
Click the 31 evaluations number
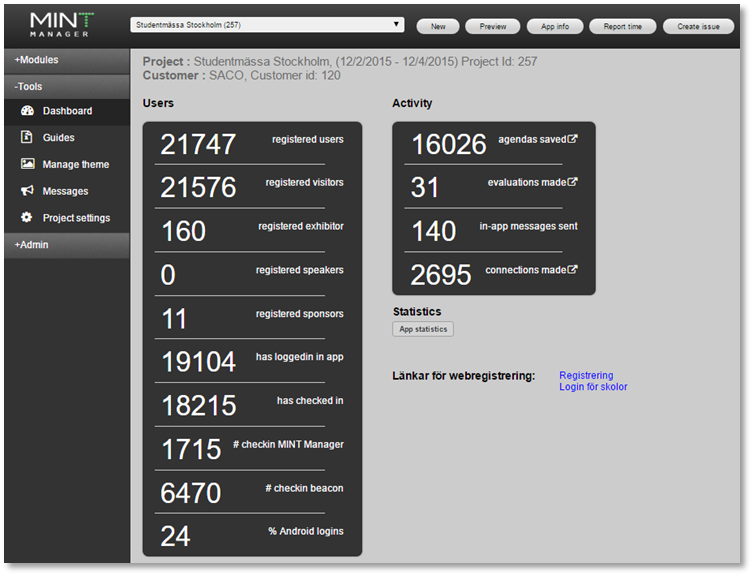point(425,187)
